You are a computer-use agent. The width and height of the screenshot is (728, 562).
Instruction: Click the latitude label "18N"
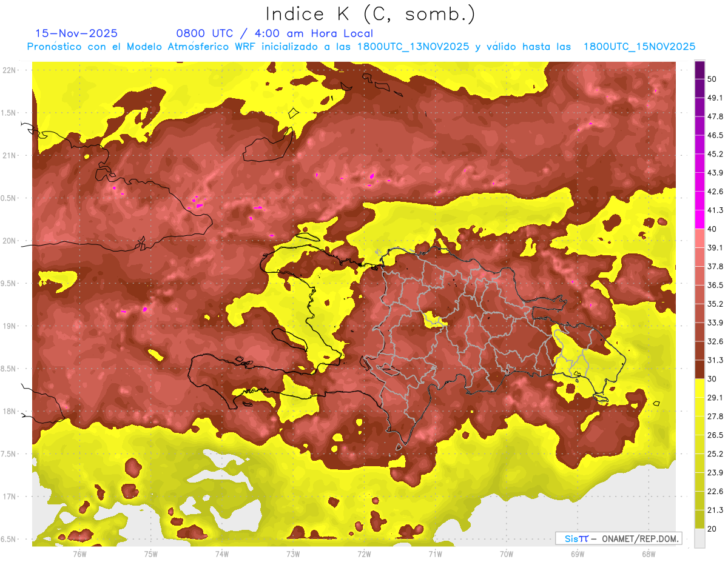pos(10,412)
